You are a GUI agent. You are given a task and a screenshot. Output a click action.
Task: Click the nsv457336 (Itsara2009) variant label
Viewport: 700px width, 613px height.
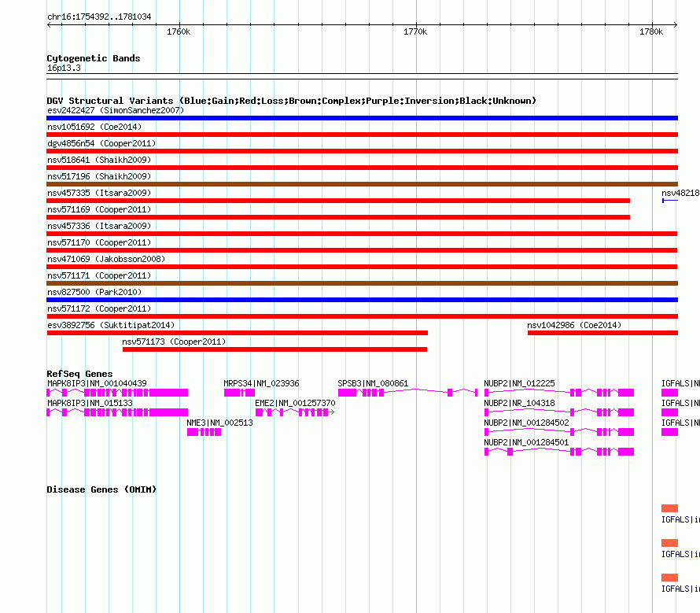pyautogui.click(x=99, y=226)
